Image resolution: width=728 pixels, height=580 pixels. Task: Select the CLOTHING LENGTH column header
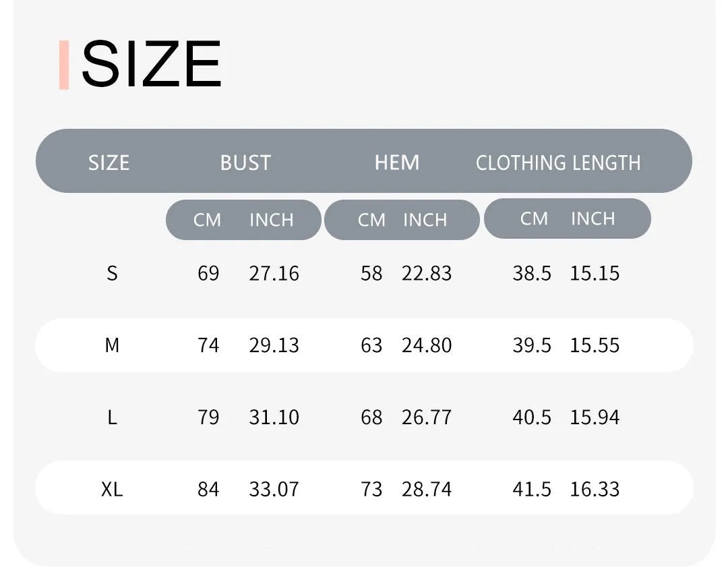[x=558, y=163]
